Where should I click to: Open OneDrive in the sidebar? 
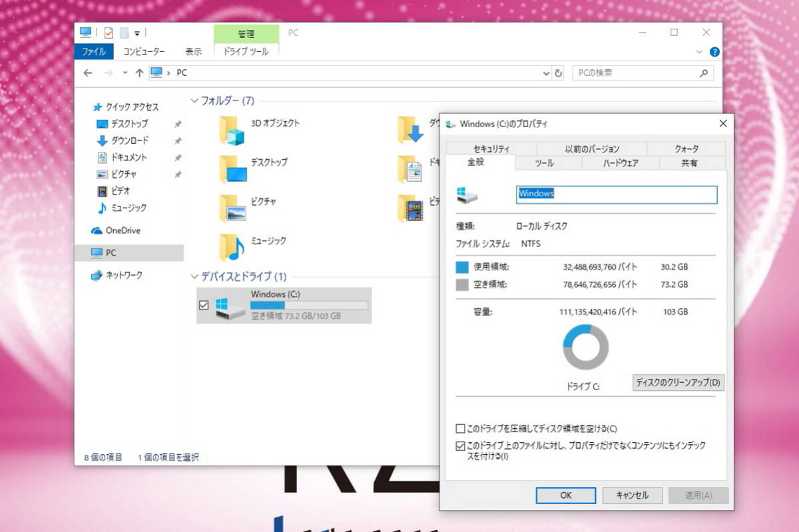[x=123, y=230]
